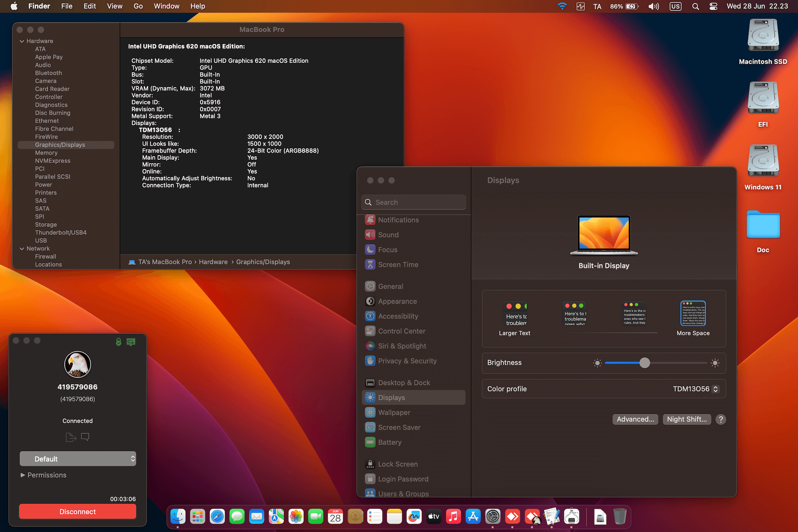Open the chat bubble icon in AnyDesk panel

tap(85, 437)
